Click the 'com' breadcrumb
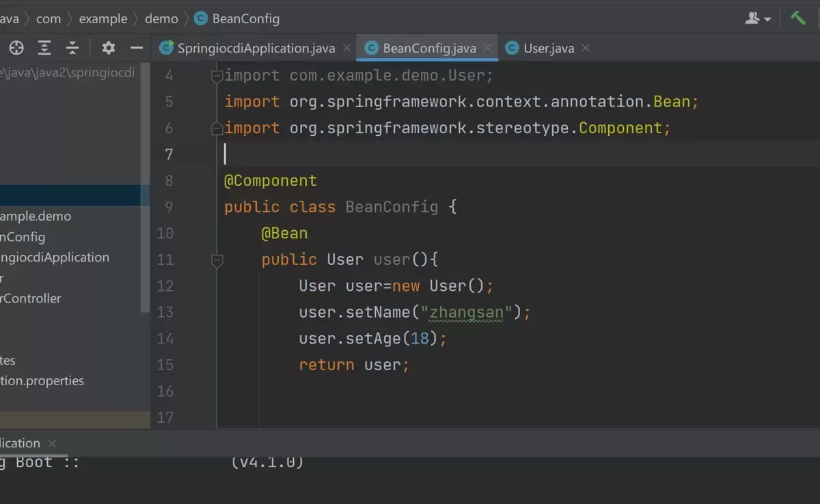This screenshot has height=504, width=820. coord(49,18)
